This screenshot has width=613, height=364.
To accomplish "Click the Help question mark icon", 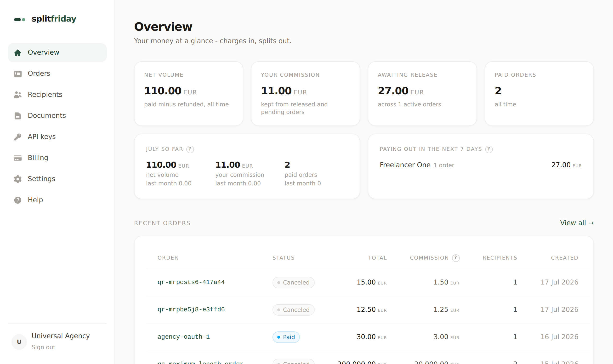I will pyautogui.click(x=18, y=200).
